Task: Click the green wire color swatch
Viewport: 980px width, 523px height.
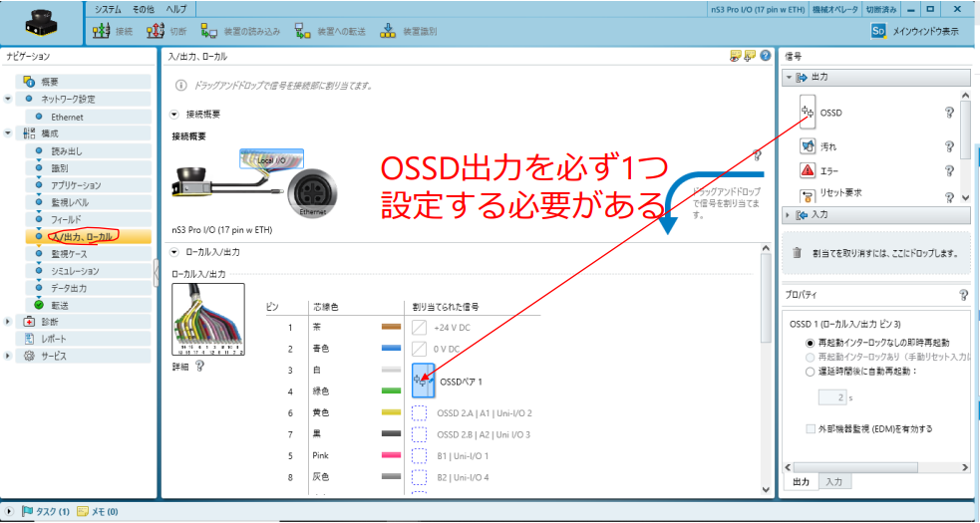Action: tap(391, 392)
